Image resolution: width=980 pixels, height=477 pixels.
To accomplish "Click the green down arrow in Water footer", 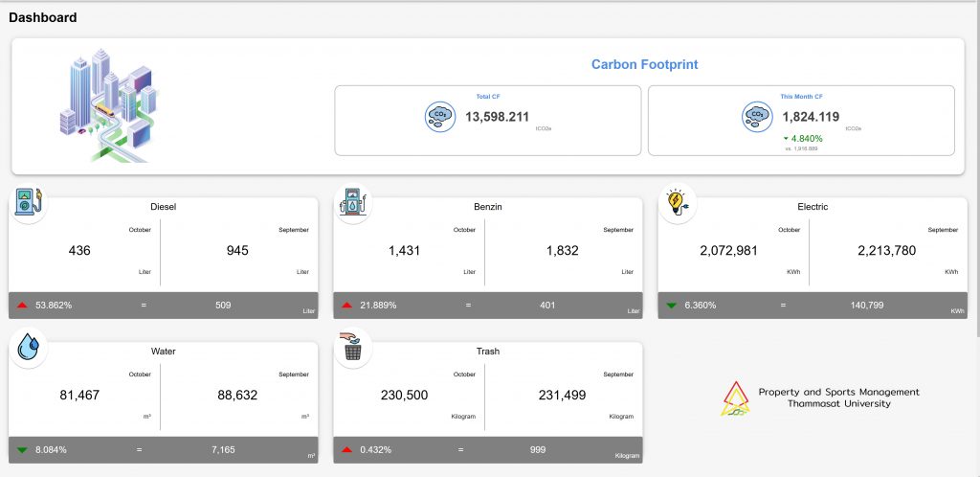I will pos(22,449).
